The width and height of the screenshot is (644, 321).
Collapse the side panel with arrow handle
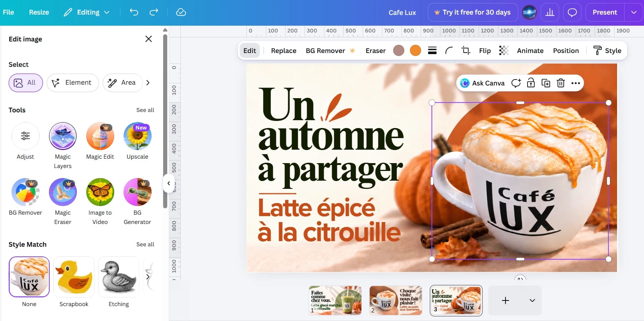[x=169, y=183]
